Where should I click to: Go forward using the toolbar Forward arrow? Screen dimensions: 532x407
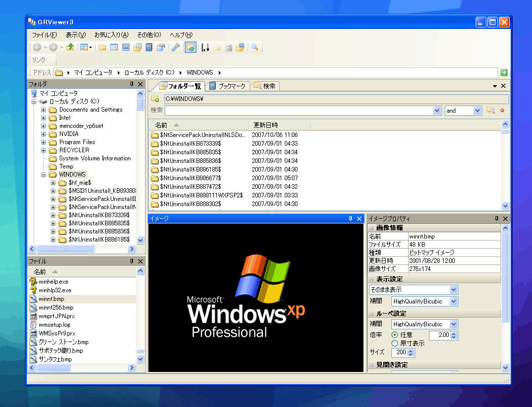(53, 48)
